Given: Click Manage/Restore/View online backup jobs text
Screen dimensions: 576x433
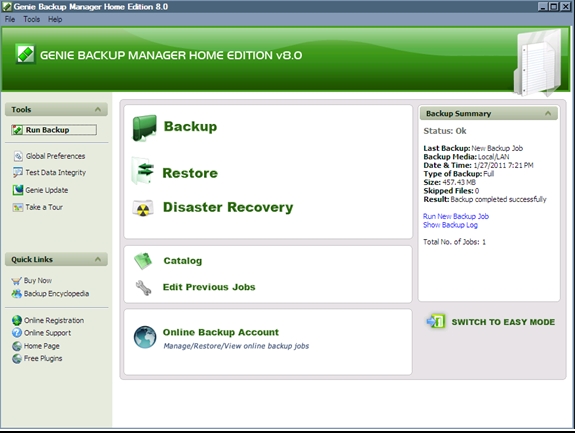Looking at the screenshot, I should pos(236,346).
